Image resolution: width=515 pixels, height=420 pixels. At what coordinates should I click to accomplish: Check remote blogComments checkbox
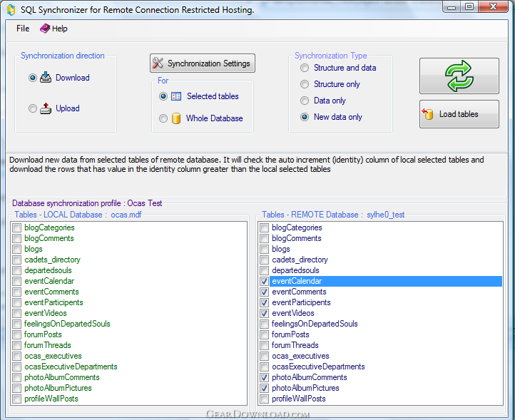[x=264, y=238]
